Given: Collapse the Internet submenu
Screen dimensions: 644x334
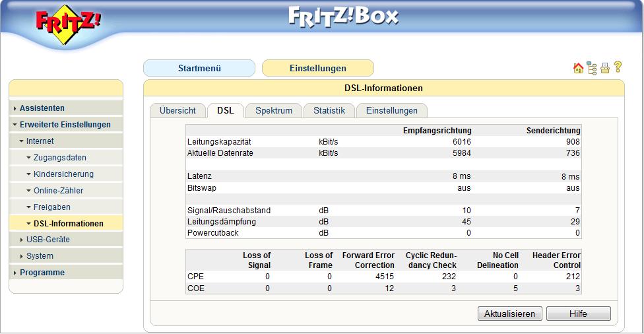Looking at the screenshot, I should pyautogui.click(x=40, y=141).
